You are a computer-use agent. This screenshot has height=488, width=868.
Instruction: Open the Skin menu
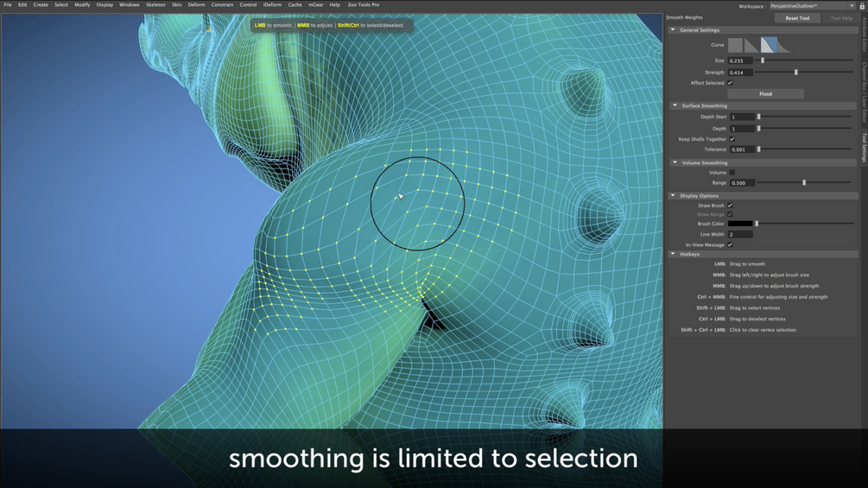[x=176, y=5]
